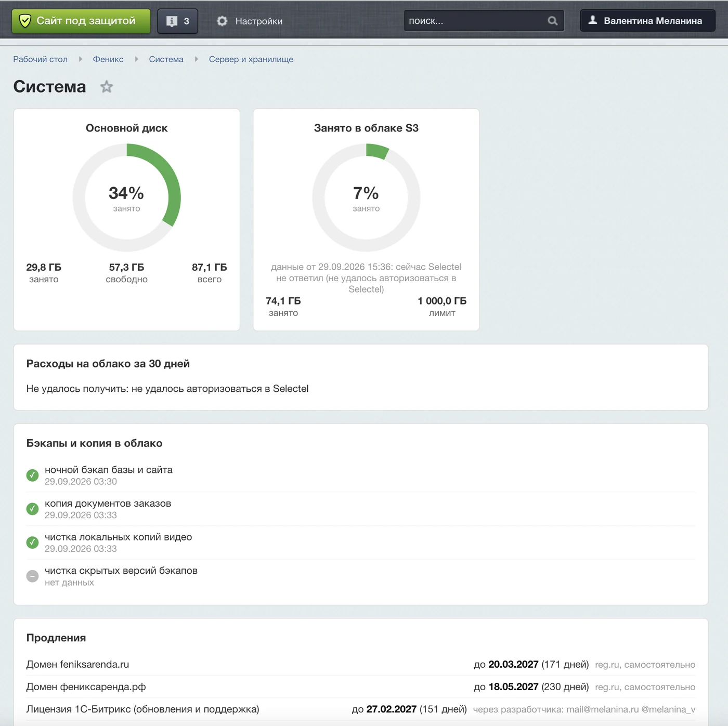Open the Система breadcrumb link

point(166,59)
